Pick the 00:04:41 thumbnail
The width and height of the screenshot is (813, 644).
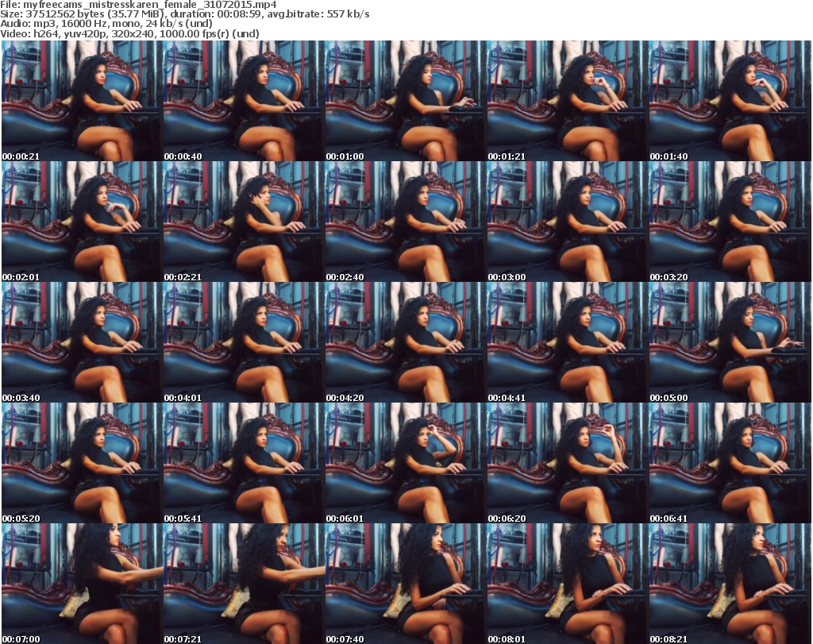pos(568,342)
